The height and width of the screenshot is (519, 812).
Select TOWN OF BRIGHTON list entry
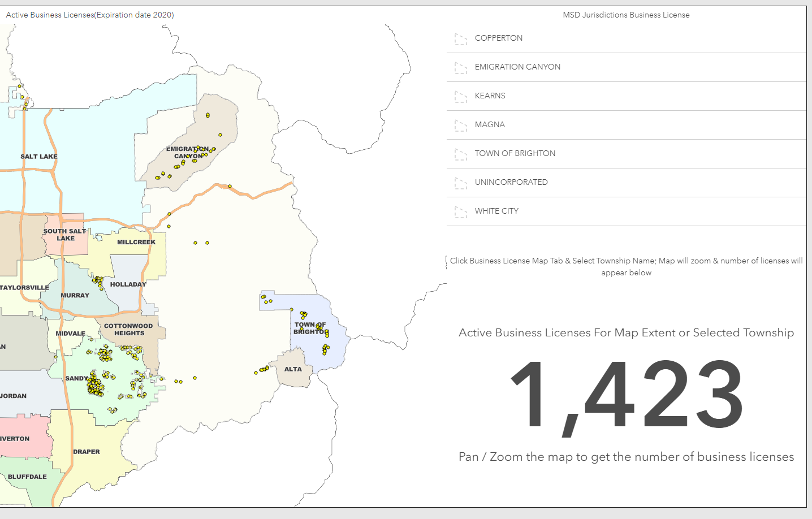pos(627,154)
